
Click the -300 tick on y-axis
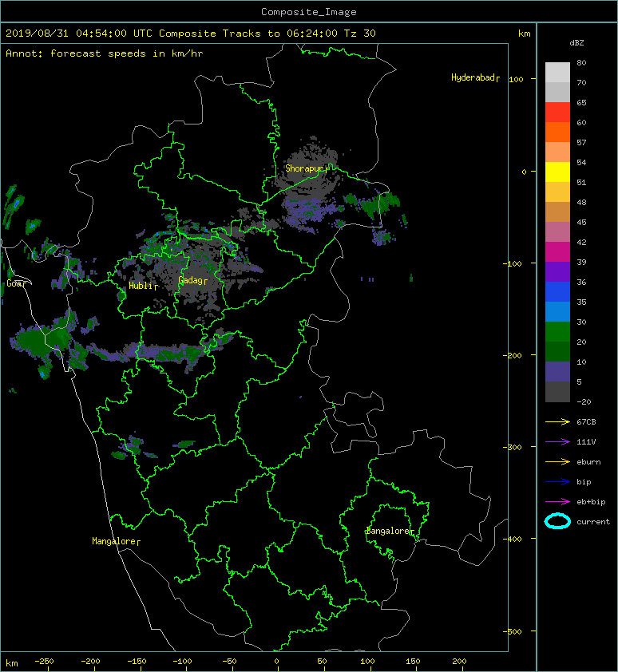[x=513, y=447]
